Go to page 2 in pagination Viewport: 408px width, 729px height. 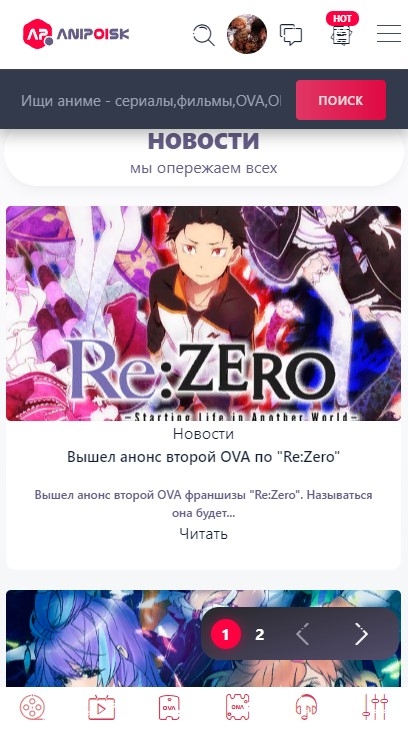(x=260, y=634)
